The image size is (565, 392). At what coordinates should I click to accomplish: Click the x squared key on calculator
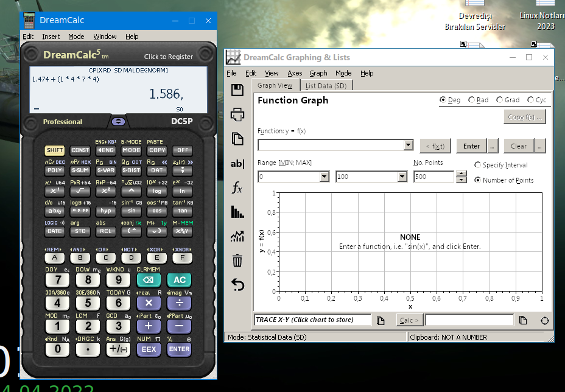point(105,191)
